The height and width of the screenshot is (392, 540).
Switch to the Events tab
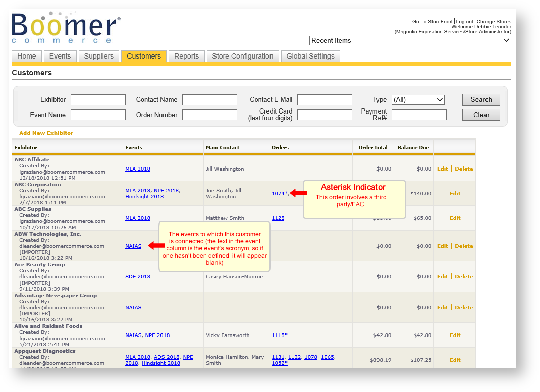[60, 56]
